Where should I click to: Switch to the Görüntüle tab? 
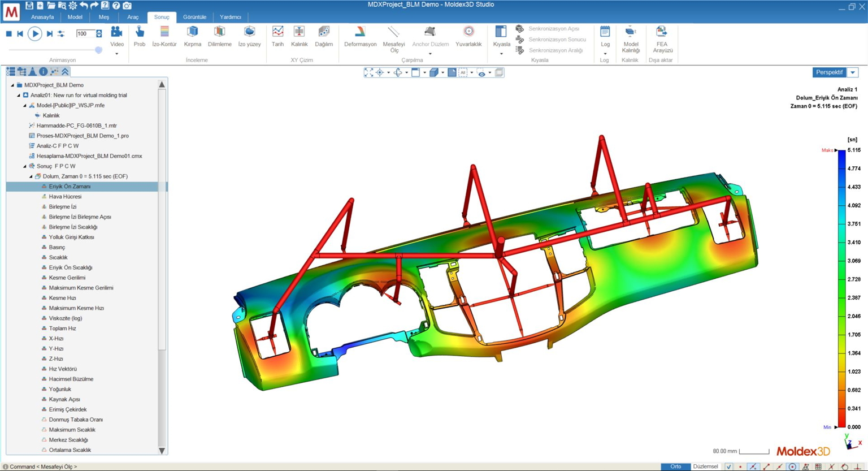pyautogui.click(x=194, y=17)
